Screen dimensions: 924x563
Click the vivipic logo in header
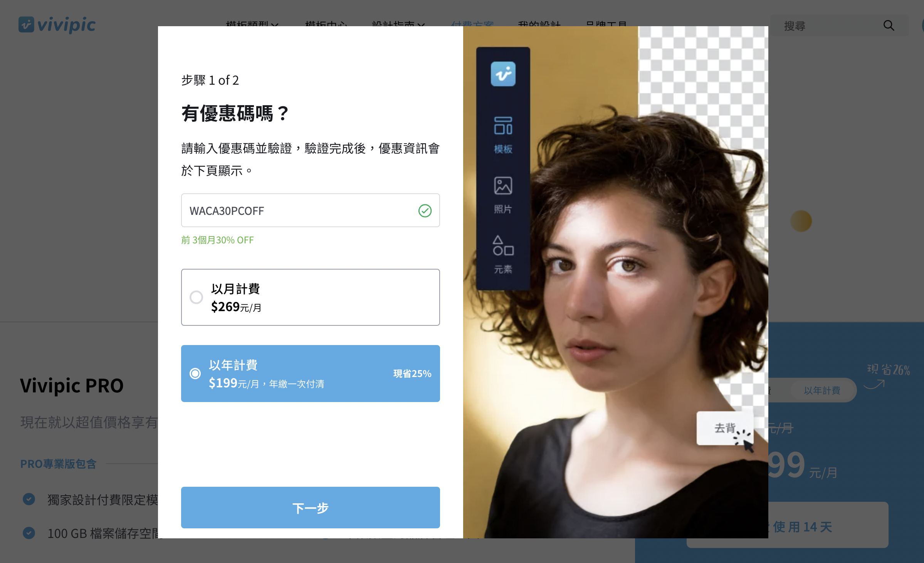[57, 25]
